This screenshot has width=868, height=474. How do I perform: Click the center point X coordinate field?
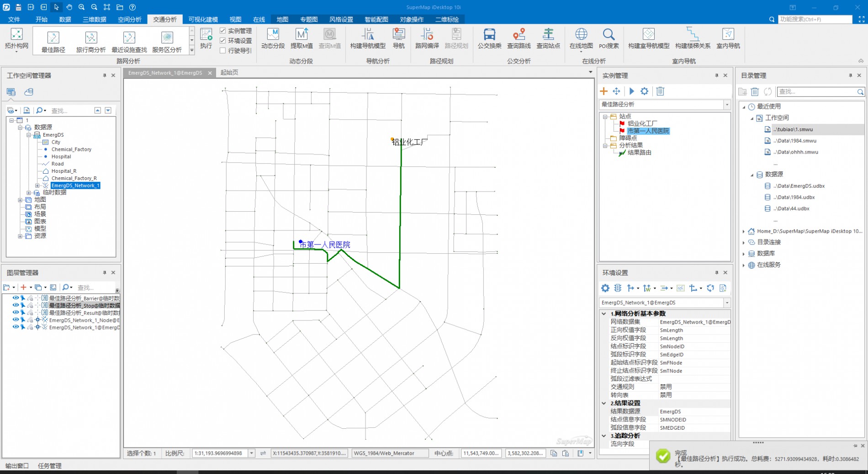point(481,453)
